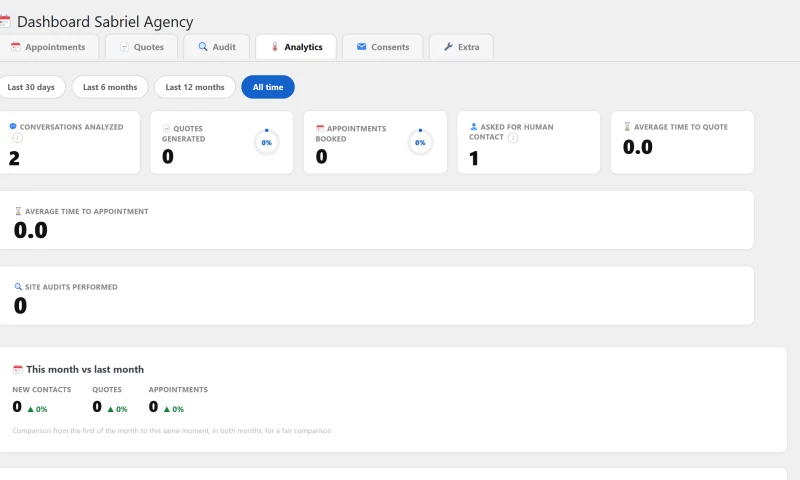Screen dimensions: 800x480
Task: Click the chat bubble icon in Conversations Analyzed
Action: (13, 126)
